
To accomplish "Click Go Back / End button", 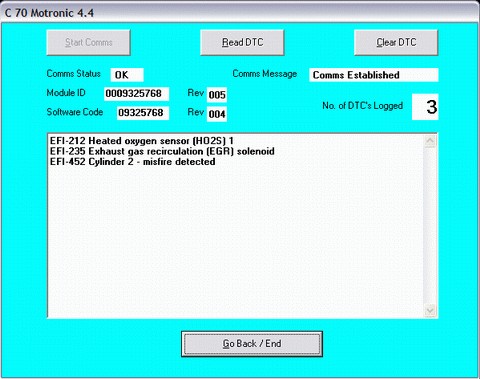I will pyautogui.click(x=252, y=344).
